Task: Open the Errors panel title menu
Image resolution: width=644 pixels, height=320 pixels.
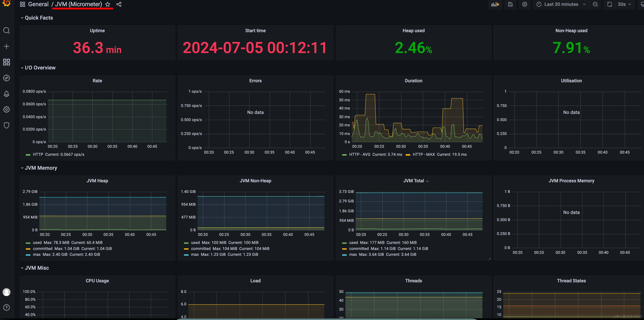Action: pyautogui.click(x=255, y=81)
